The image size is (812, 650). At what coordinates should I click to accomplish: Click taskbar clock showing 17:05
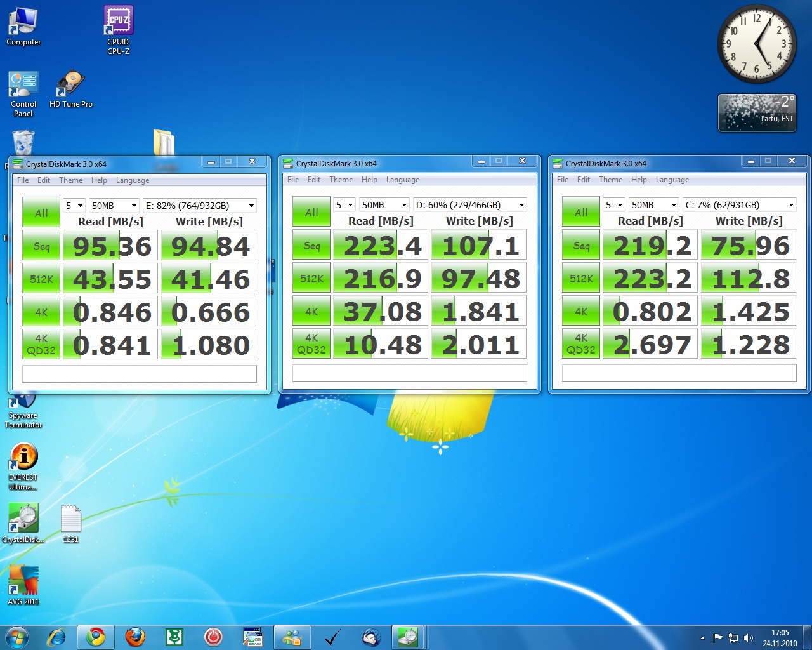click(780, 638)
